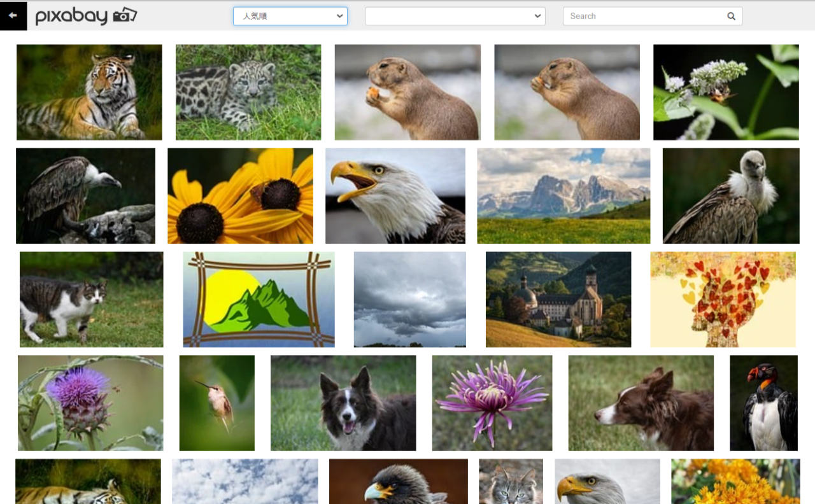Open the king vulture photo
Image resolution: width=815 pixels, height=504 pixels.
click(x=763, y=403)
